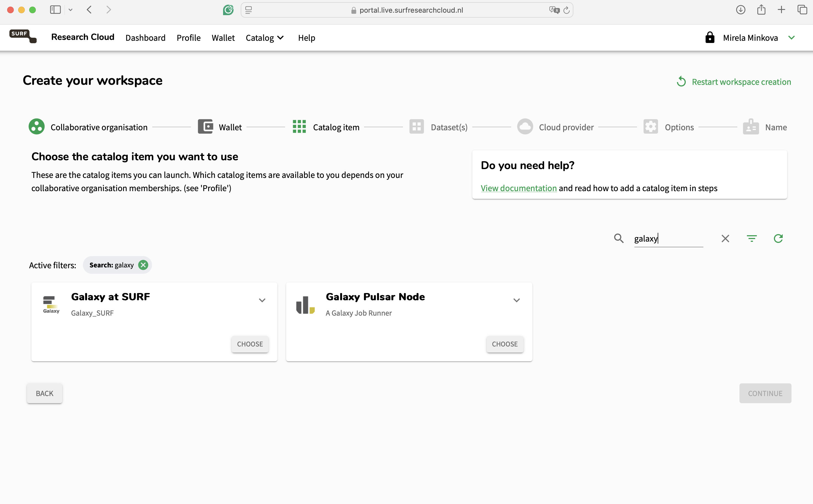Image resolution: width=813 pixels, height=504 pixels.
Task: Open the View documentation link
Action: tap(519, 188)
